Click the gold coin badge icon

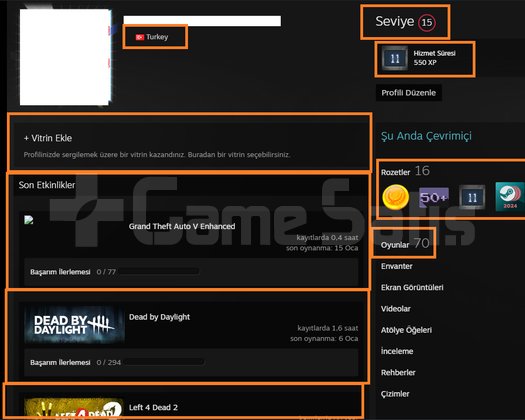point(396,197)
